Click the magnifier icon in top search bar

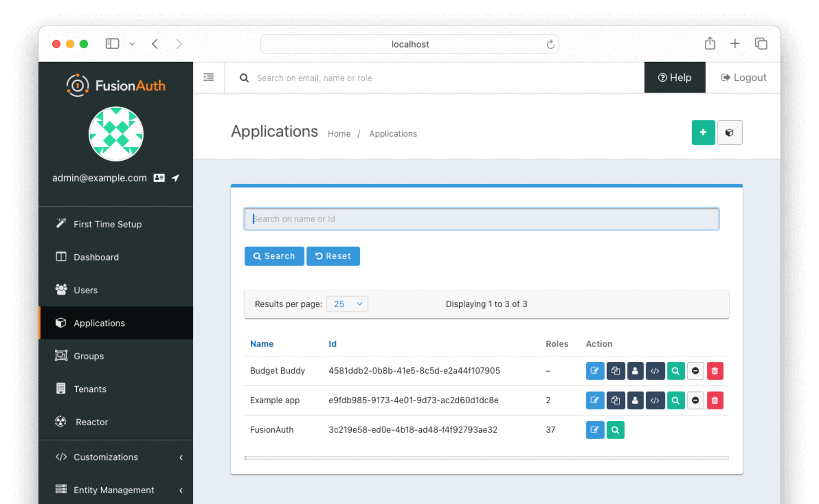[244, 78]
